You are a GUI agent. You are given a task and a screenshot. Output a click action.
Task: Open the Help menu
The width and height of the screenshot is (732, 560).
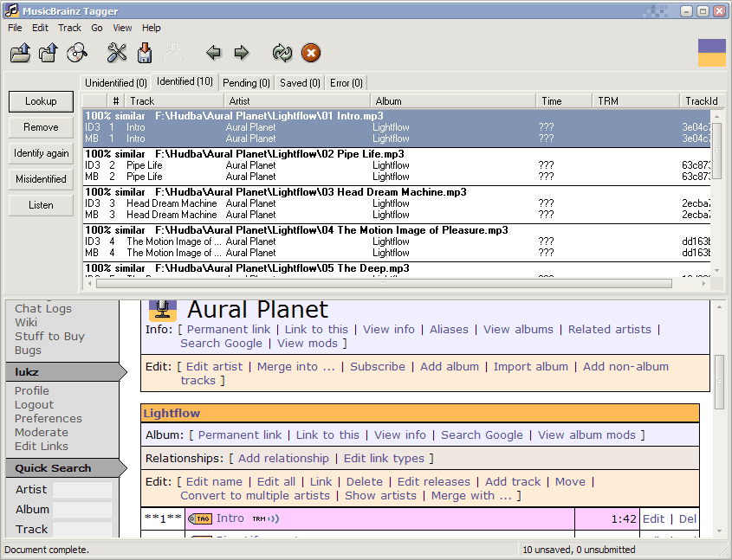(x=152, y=28)
